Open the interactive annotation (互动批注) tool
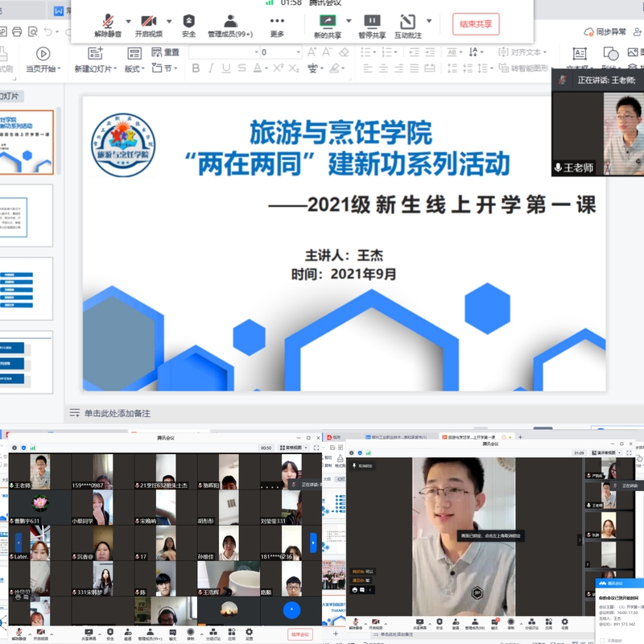The image size is (644, 644). [407, 24]
